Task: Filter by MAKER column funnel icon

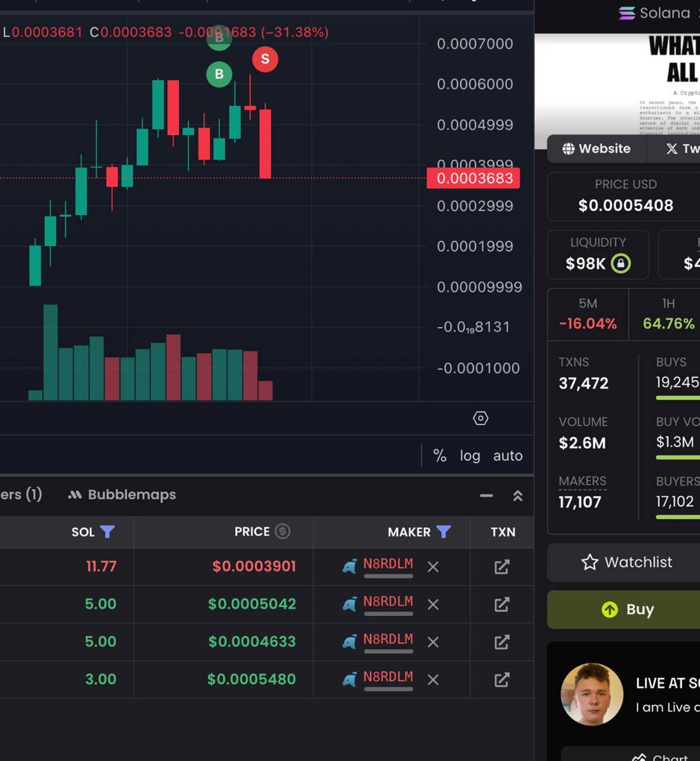Action: [x=443, y=531]
